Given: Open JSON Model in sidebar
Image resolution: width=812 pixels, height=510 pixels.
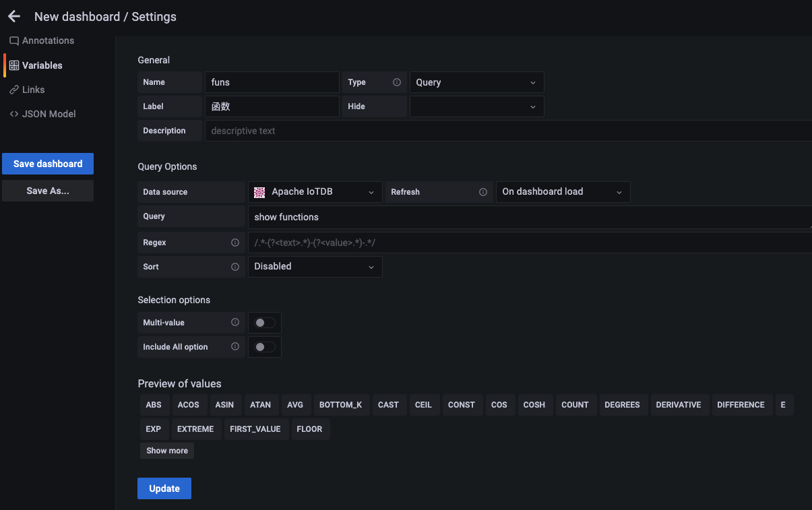Looking at the screenshot, I should click(49, 114).
